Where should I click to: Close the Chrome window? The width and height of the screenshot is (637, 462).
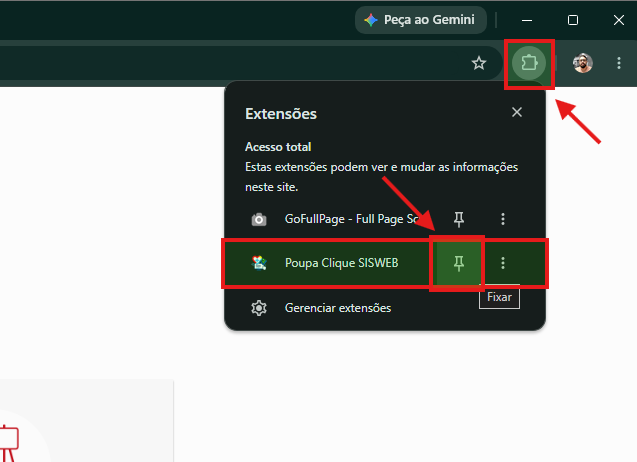pyautogui.click(x=619, y=20)
